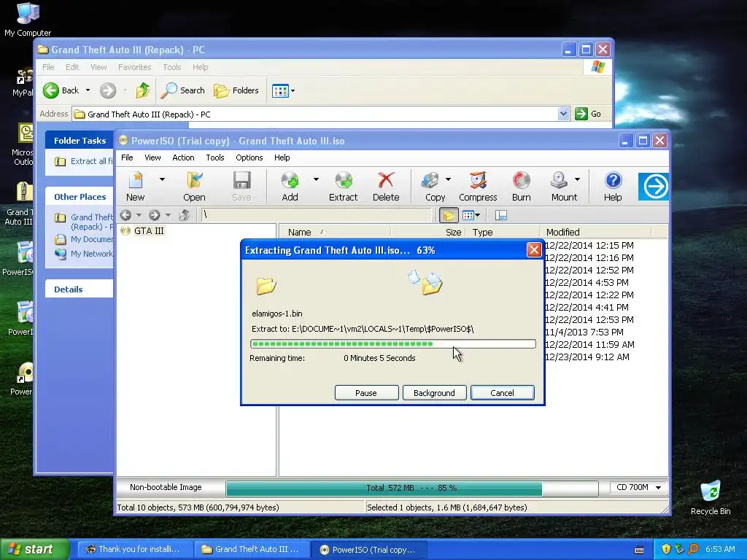The width and height of the screenshot is (747, 560).
Task: Open an image with the Open icon
Action: (194, 186)
